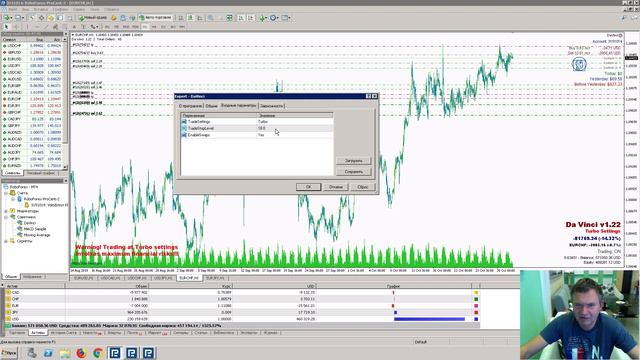The image size is (640, 360).
Task: Switch to Общие tab in Expert dialog
Action: pos(211,106)
